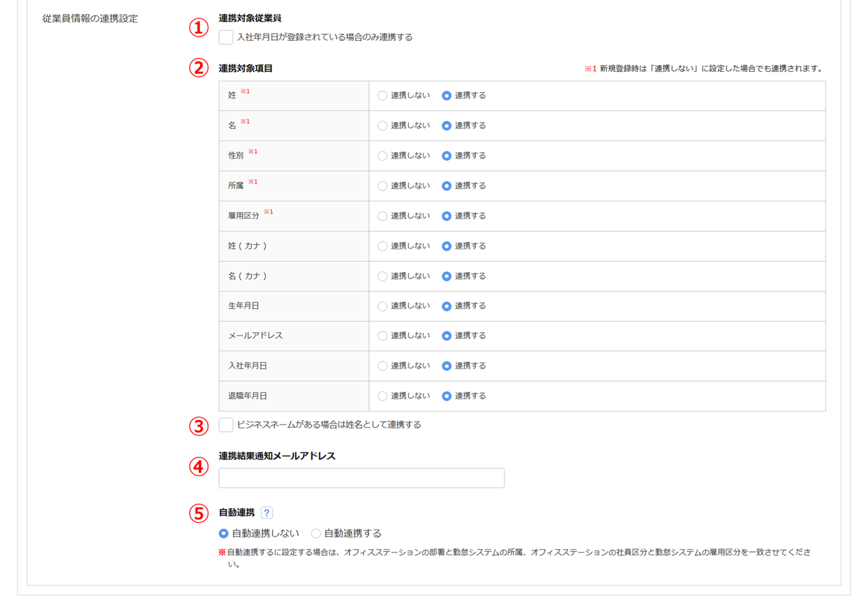Click the 連携対象従業員 heading
Viewport: 868px width, 600px height.
coord(250,18)
